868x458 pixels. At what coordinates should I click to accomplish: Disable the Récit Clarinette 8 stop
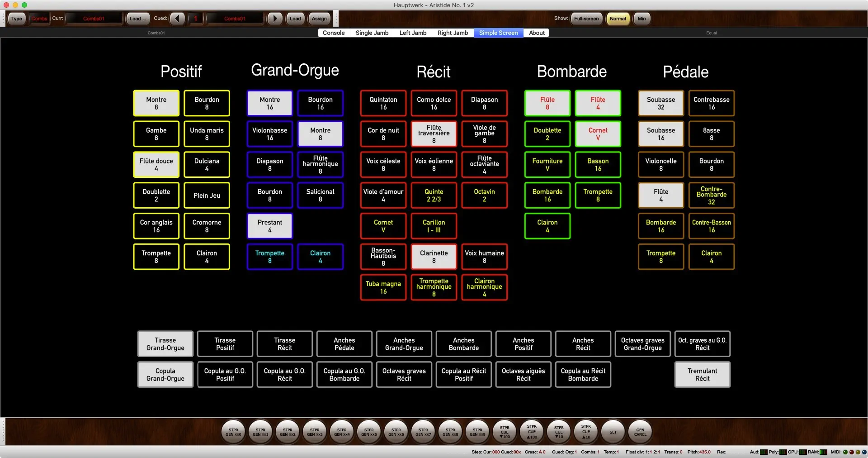(434, 257)
